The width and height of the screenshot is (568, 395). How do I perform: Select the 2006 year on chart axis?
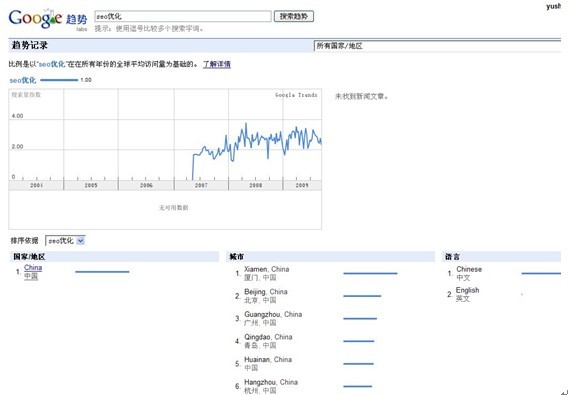pos(146,185)
